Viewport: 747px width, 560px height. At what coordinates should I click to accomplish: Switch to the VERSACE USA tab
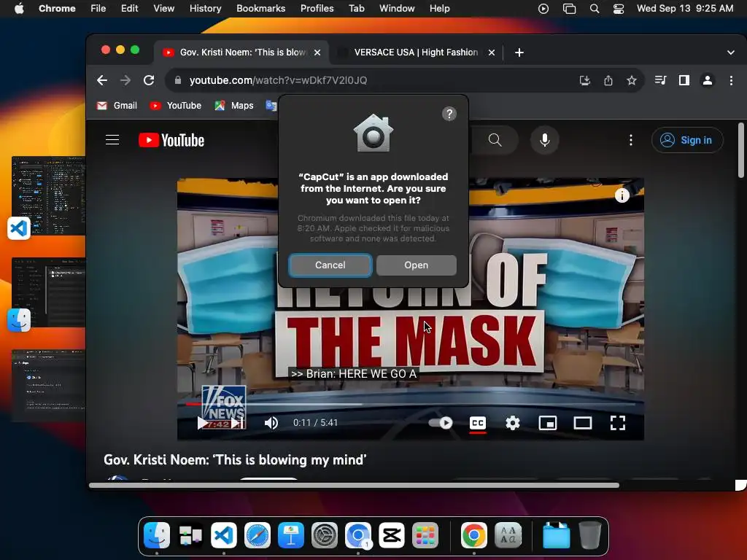point(414,52)
